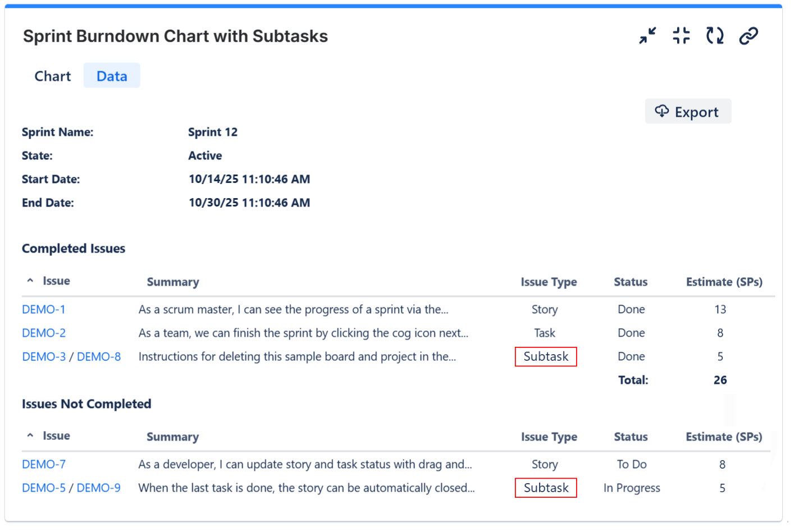799x532 pixels.
Task: Open issue DEMO-7
Action: pos(43,464)
